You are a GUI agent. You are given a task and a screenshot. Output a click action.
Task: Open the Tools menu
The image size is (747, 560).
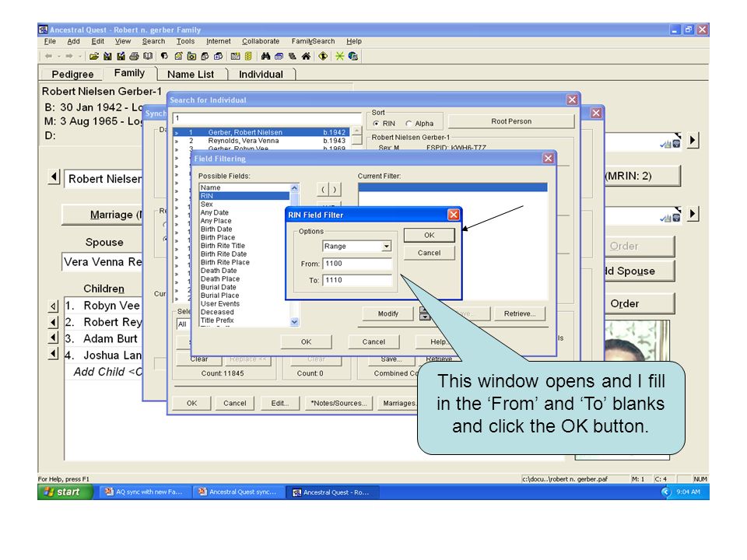pos(185,41)
